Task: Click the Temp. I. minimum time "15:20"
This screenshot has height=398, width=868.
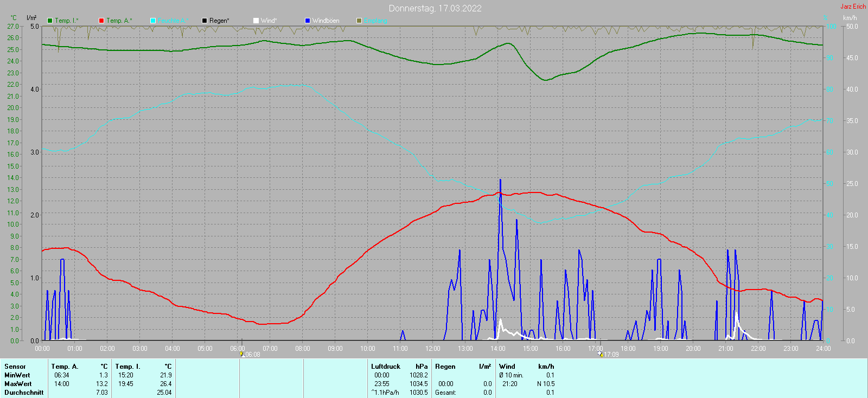Action: point(125,375)
